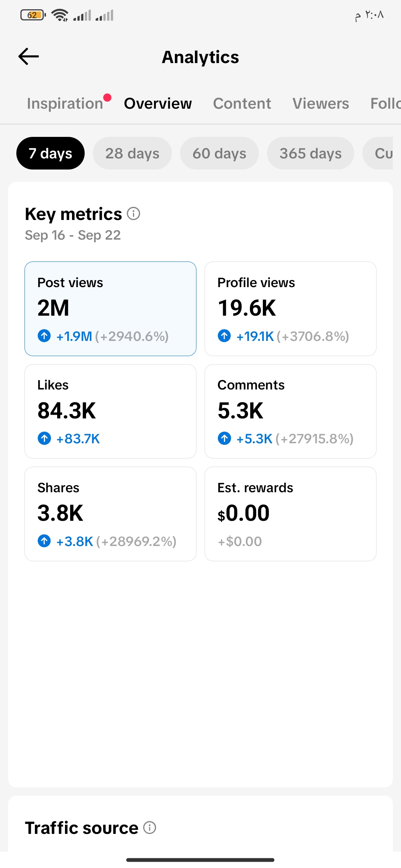This screenshot has width=401, height=868.
Task: Select the 60 days range chip
Action: [219, 153]
